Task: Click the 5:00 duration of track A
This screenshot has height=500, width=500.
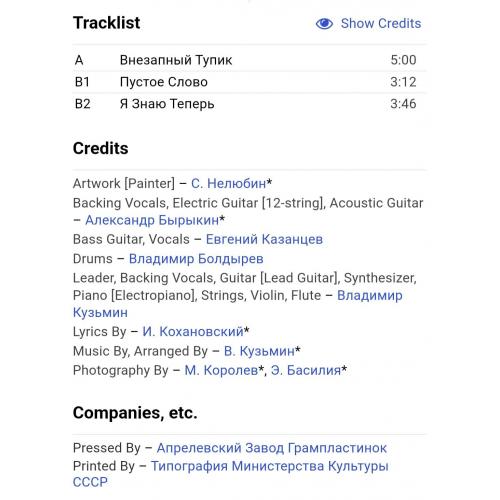Action: click(x=403, y=60)
